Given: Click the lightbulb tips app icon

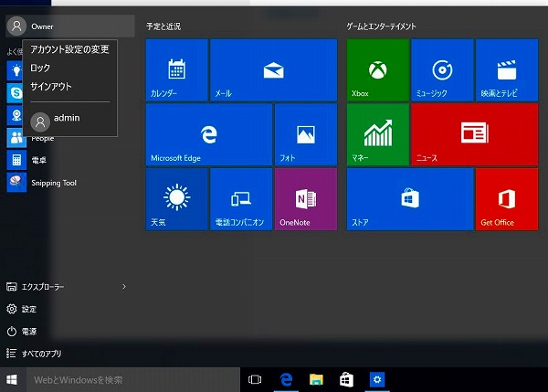Looking at the screenshot, I should click(x=15, y=70).
